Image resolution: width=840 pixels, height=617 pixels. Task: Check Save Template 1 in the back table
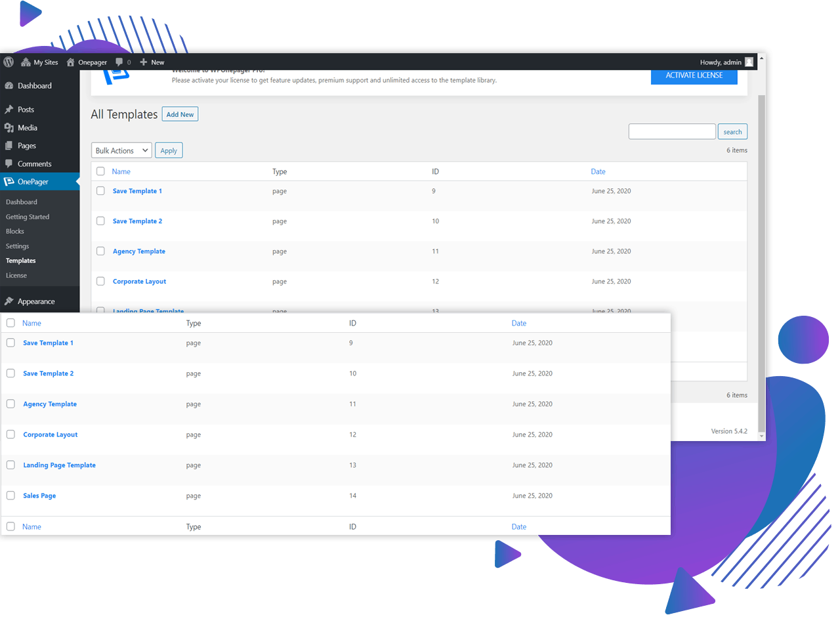point(100,191)
